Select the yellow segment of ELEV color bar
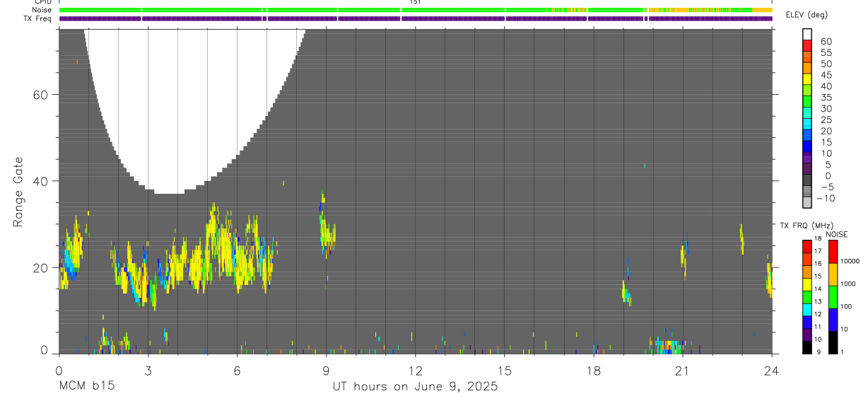 (x=807, y=81)
